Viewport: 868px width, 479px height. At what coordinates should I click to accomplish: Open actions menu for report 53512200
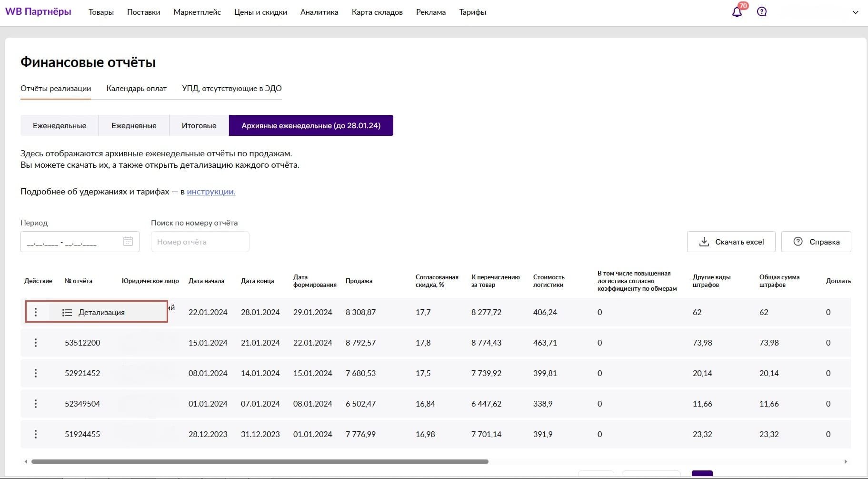pyautogui.click(x=36, y=343)
